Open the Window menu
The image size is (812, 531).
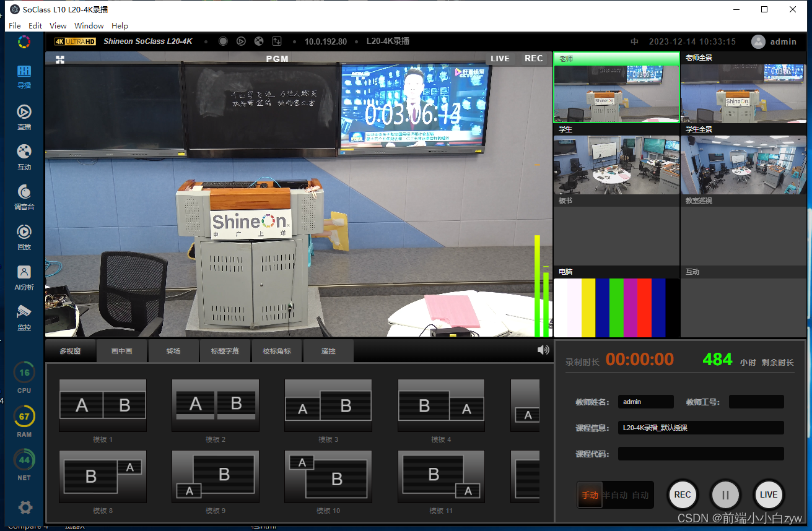pyautogui.click(x=89, y=25)
